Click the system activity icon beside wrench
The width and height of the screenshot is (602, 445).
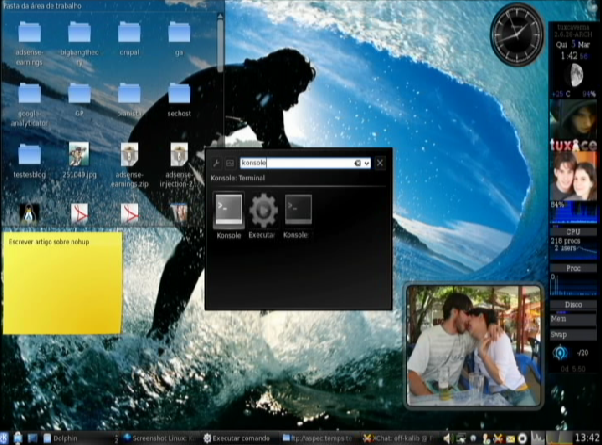coord(229,162)
